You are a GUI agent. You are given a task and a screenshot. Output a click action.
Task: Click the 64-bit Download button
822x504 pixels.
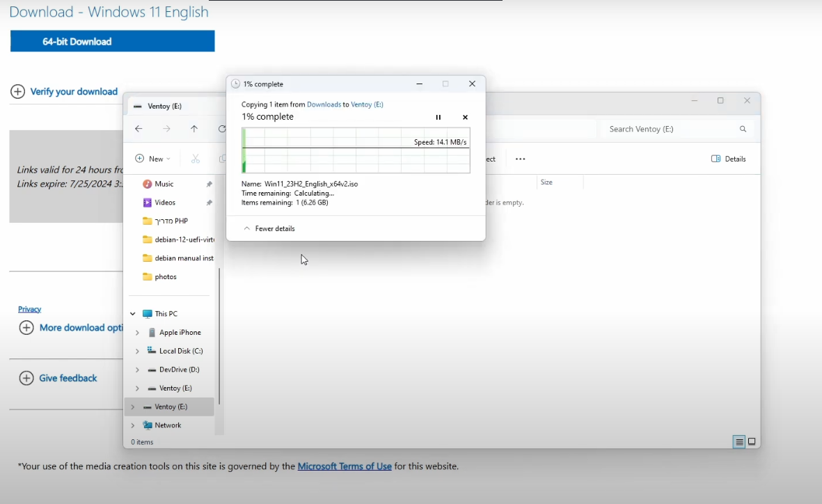point(112,41)
